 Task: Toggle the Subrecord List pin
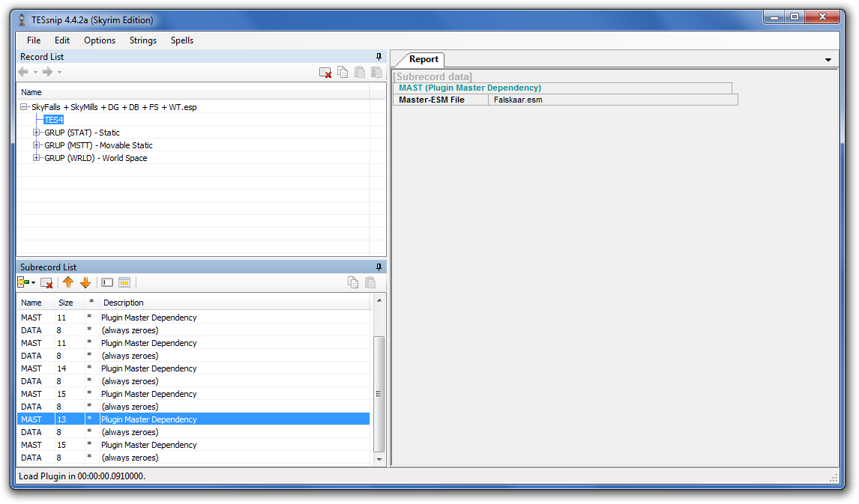coord(379,267)
